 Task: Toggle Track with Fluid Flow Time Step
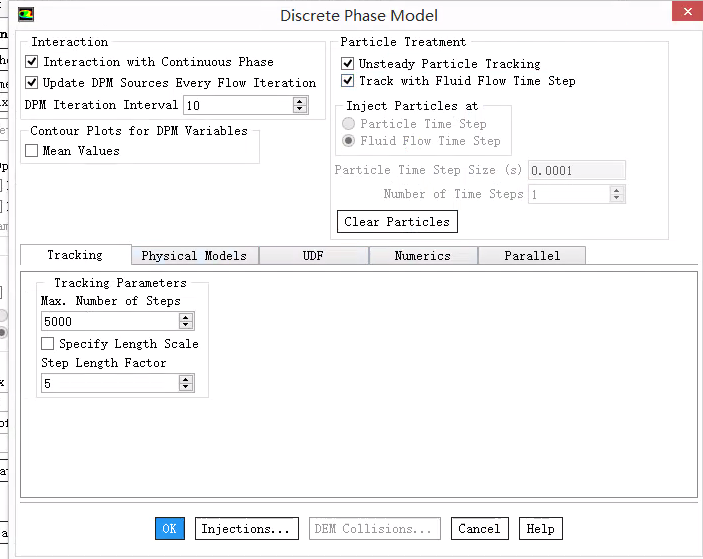[x=348, y=81]
